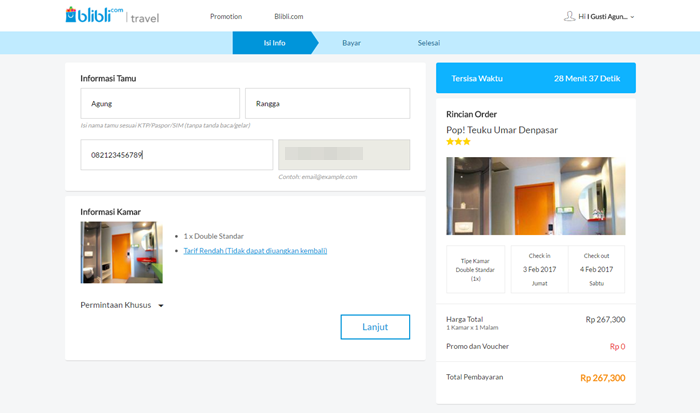700x413 pixels.
Task: Select the Selesai step tab
Action: 429,43
